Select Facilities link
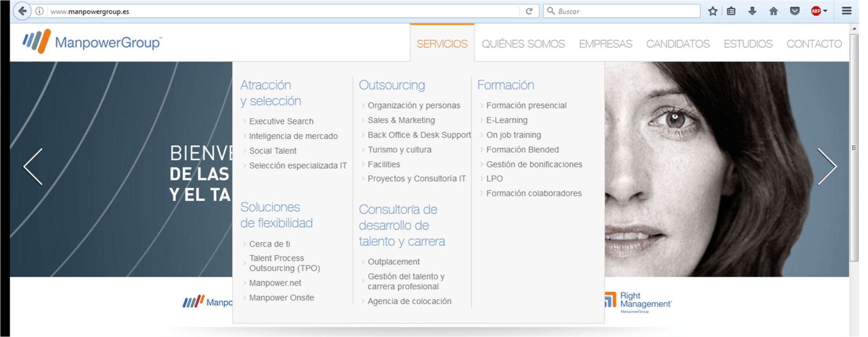 [x=384, y=164]
